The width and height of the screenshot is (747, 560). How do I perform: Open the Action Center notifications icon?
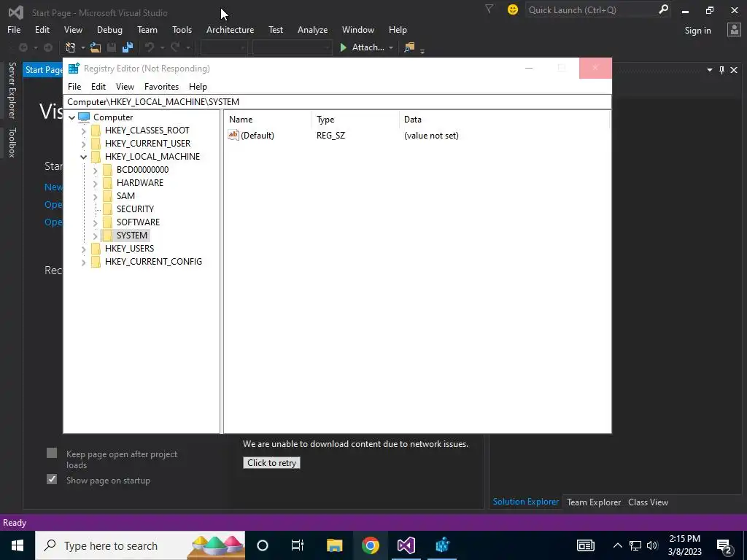(x=724, y=545)
